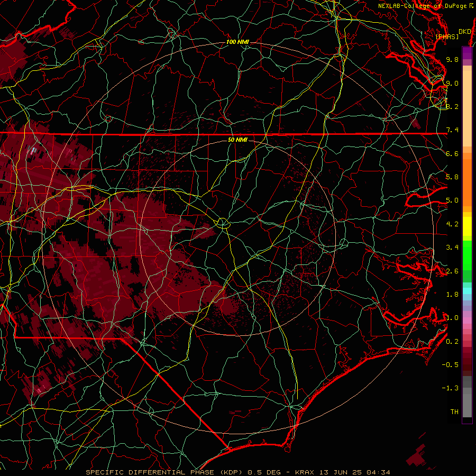The image size is (476, 476).
Task: Click the 1.8 scale value
Action: click(452, 295)
